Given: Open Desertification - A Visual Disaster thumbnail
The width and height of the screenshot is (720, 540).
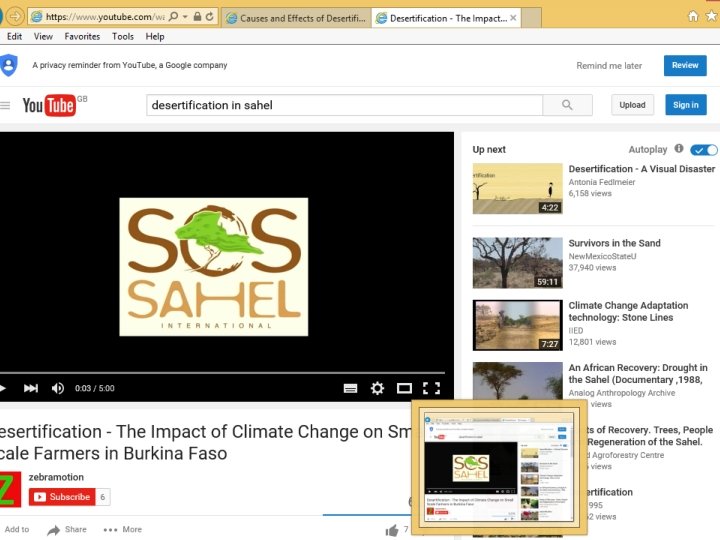Looking at the screenshot, I should (518, 189).
